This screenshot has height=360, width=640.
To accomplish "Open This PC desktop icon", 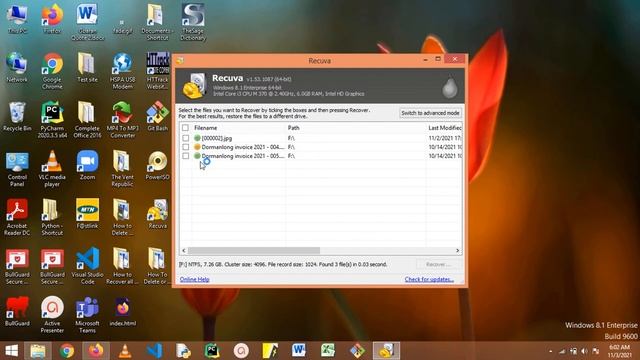I will [17, 19].
